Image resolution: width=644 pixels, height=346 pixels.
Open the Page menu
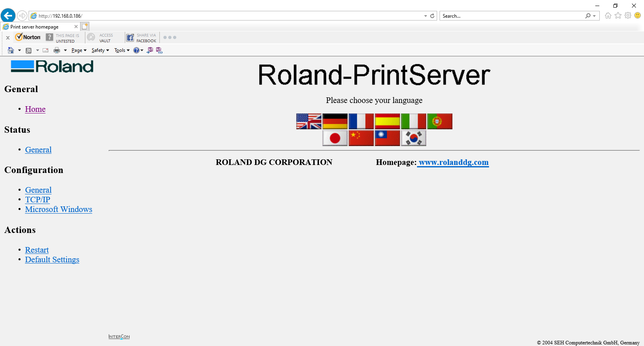(x=79, y=50)
